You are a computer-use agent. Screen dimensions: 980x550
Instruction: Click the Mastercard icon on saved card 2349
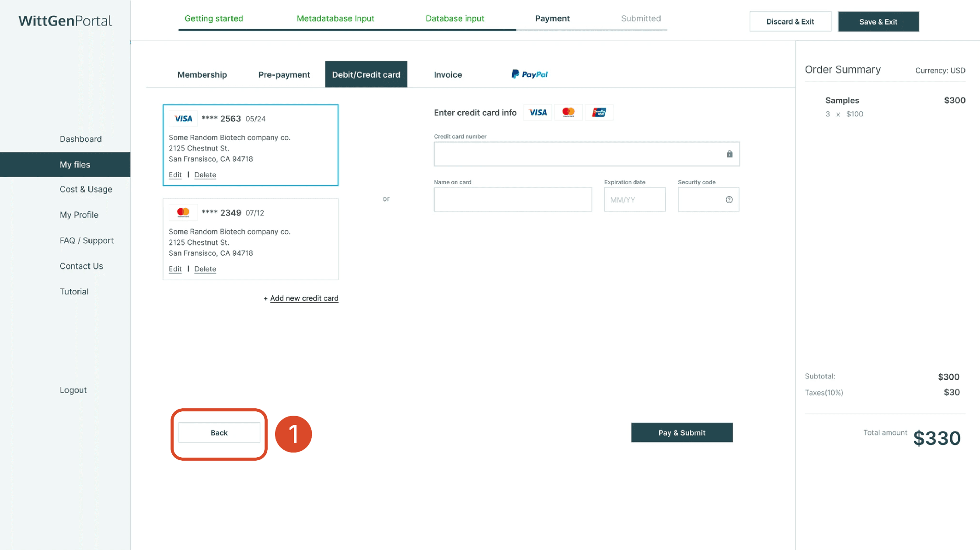click(183, 213)
